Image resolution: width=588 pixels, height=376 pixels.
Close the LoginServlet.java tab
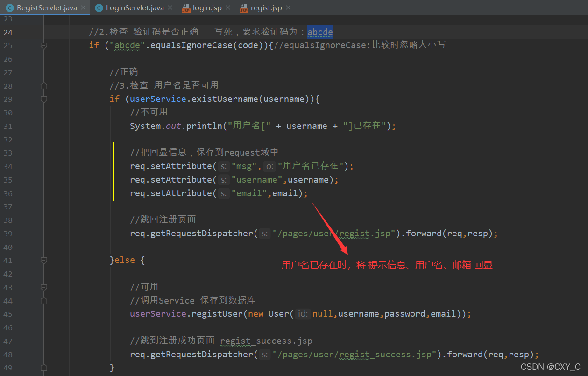170,8
